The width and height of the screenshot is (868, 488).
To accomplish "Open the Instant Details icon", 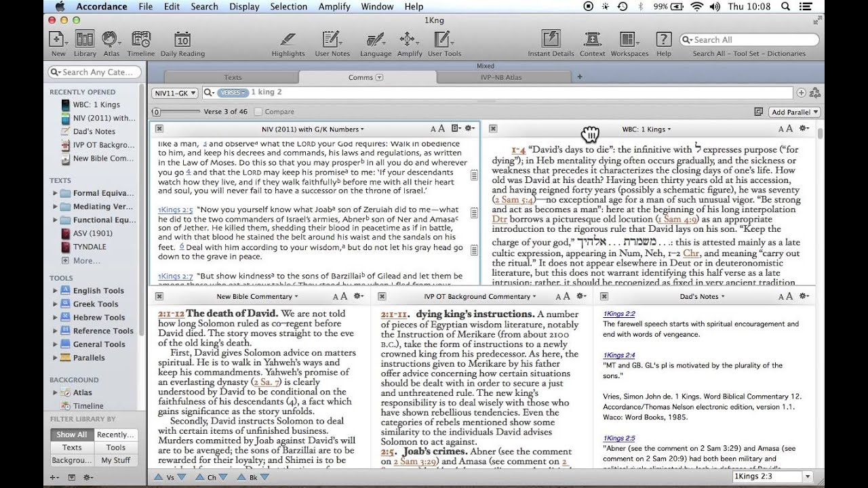I will (x=551, y=39).
